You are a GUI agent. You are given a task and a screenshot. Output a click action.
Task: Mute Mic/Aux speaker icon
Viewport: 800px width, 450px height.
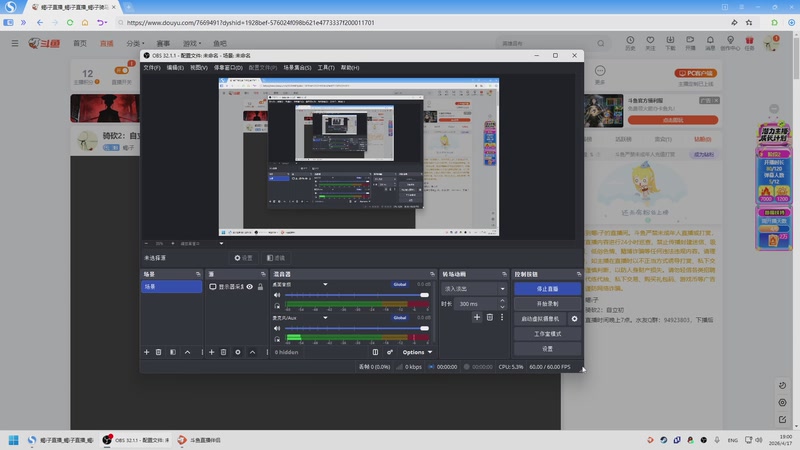[x=277, y=328]
